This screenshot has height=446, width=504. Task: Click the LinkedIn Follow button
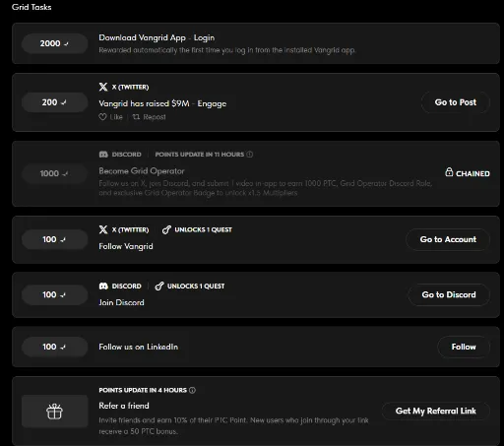[464, 347]
